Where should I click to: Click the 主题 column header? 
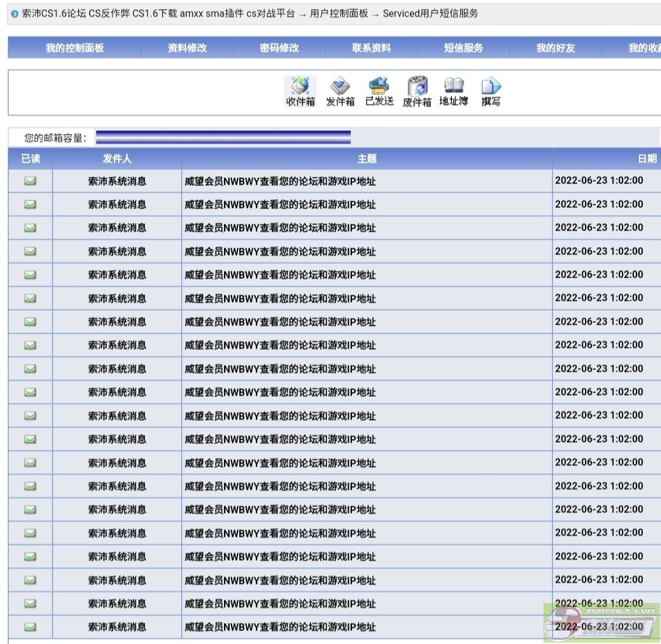point(367,159)
